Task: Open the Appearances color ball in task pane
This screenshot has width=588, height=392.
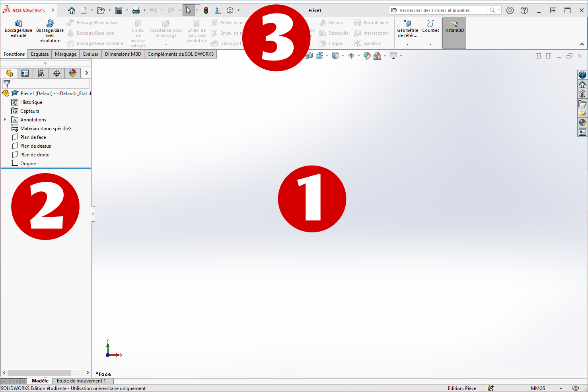Action: pyautogui.click(x=582, y=123)
